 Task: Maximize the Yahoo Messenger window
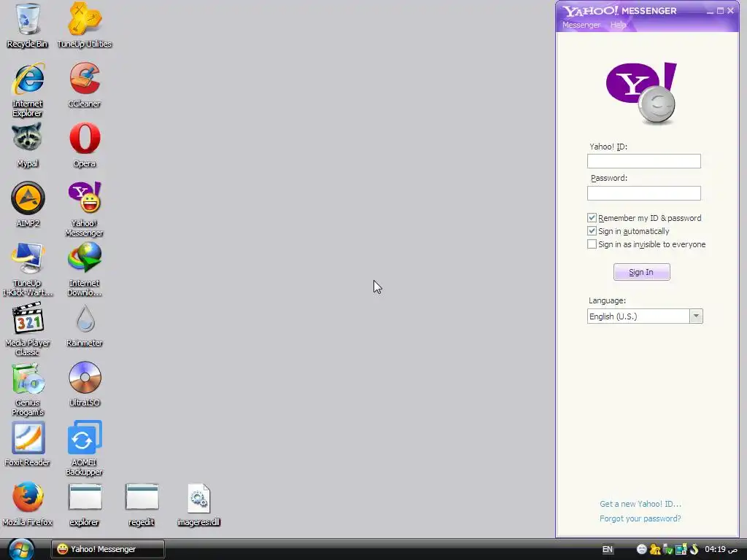coord(720,11)
